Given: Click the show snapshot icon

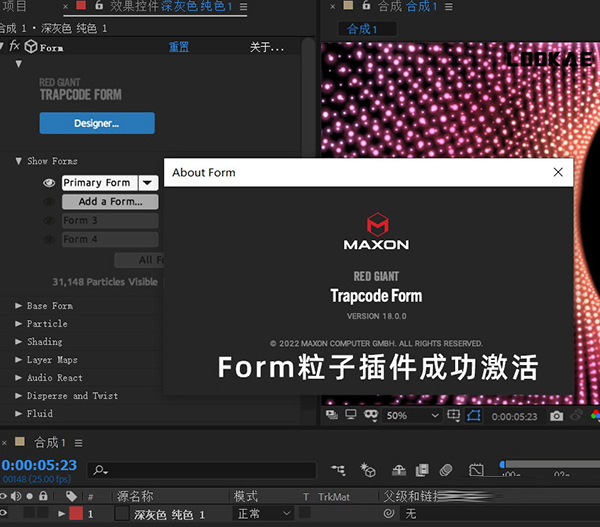Looking at the screenshot, I should 576,415.
